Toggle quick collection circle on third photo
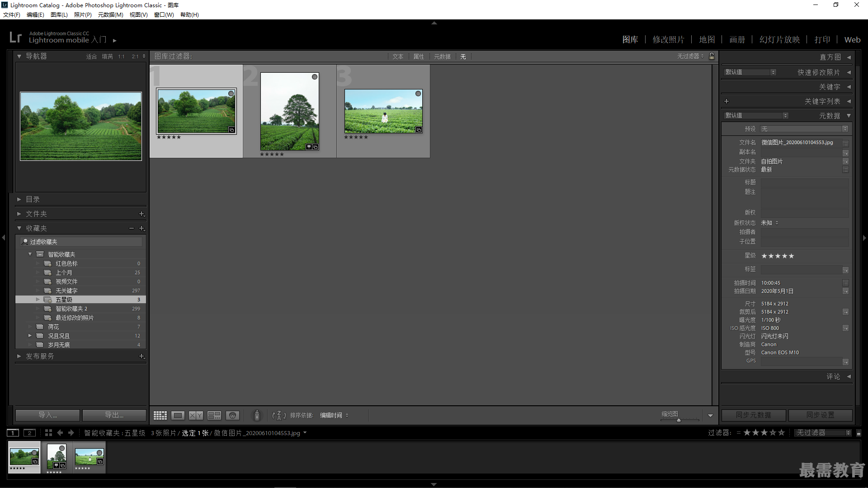 point(418,94)
